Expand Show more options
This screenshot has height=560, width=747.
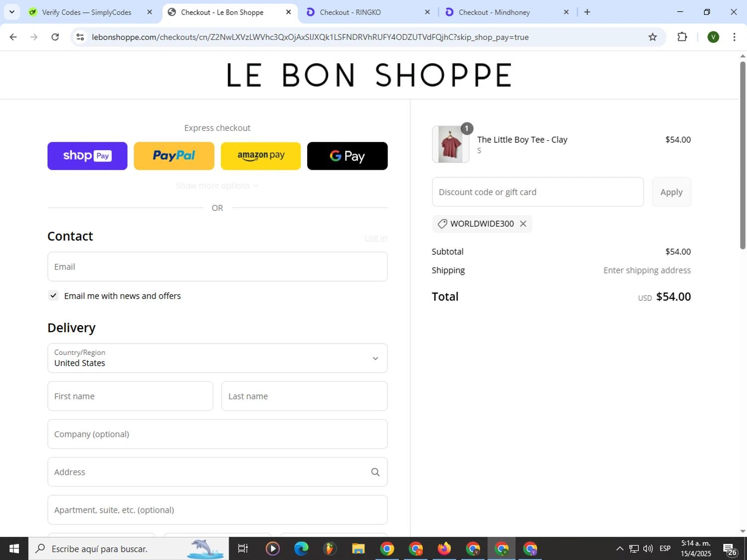tap(217, 186)
